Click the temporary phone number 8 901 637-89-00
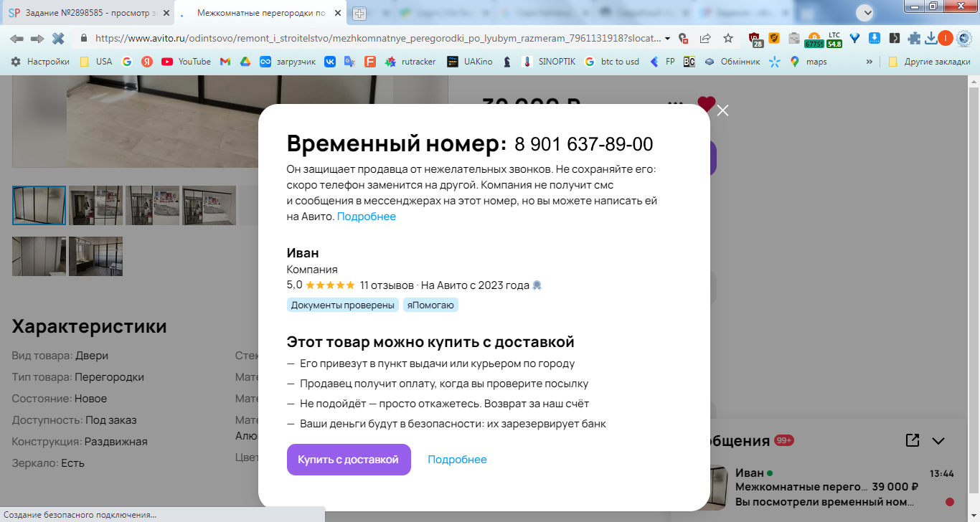This screenshot has height=522, width=980. (x=584, y=144)
